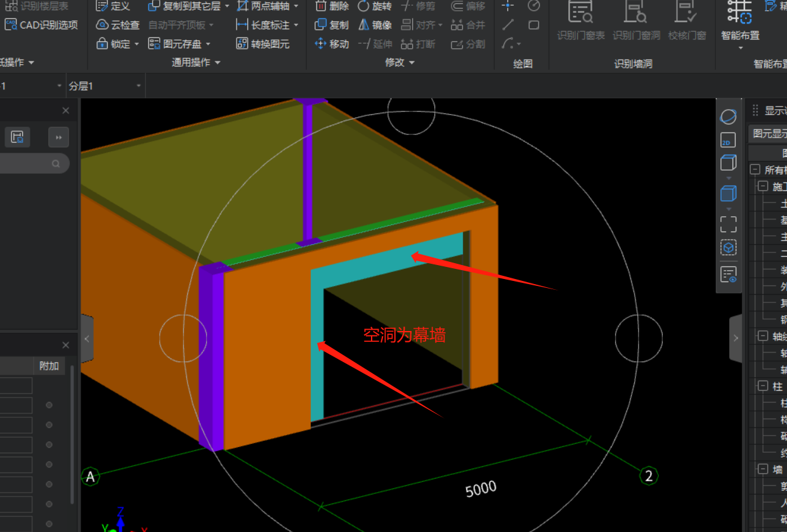787x532 pixels.
Task: Open the 锁定 dropdown arrow
Action: [x=136, y=44]
